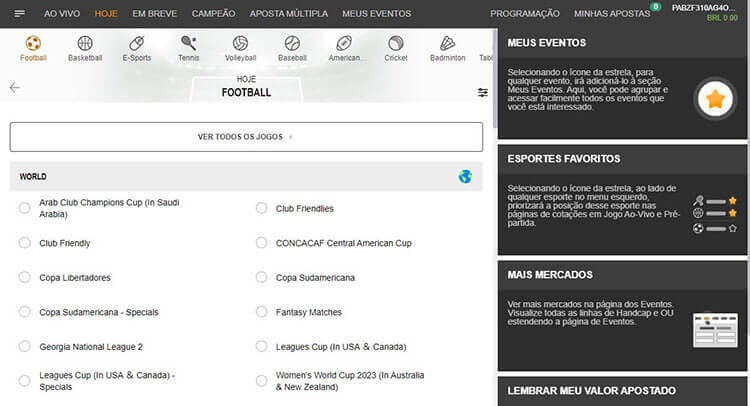The image size is (750, 406).
Task: Open PROGRAMAÇÃO link
Action: pos(525,13)
